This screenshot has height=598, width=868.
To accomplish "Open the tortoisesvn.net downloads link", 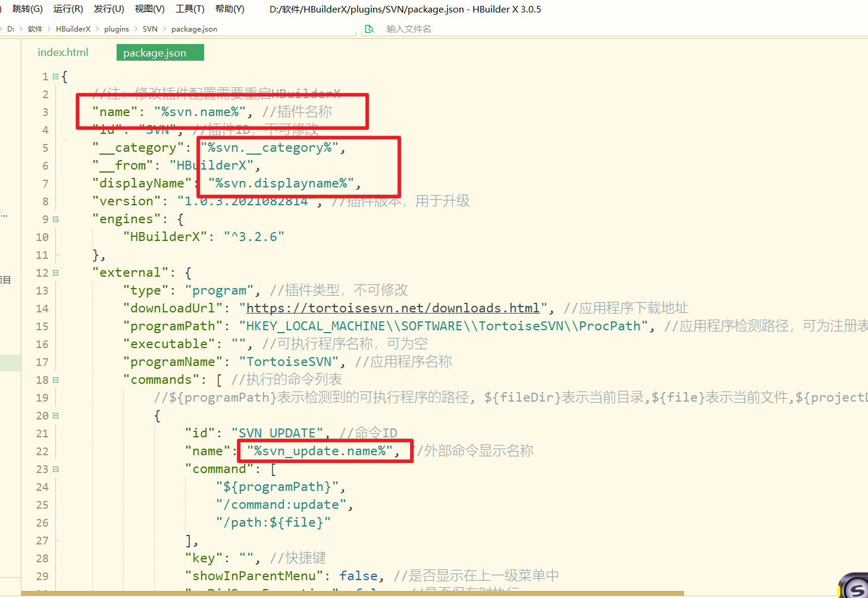I will [393, 308].
